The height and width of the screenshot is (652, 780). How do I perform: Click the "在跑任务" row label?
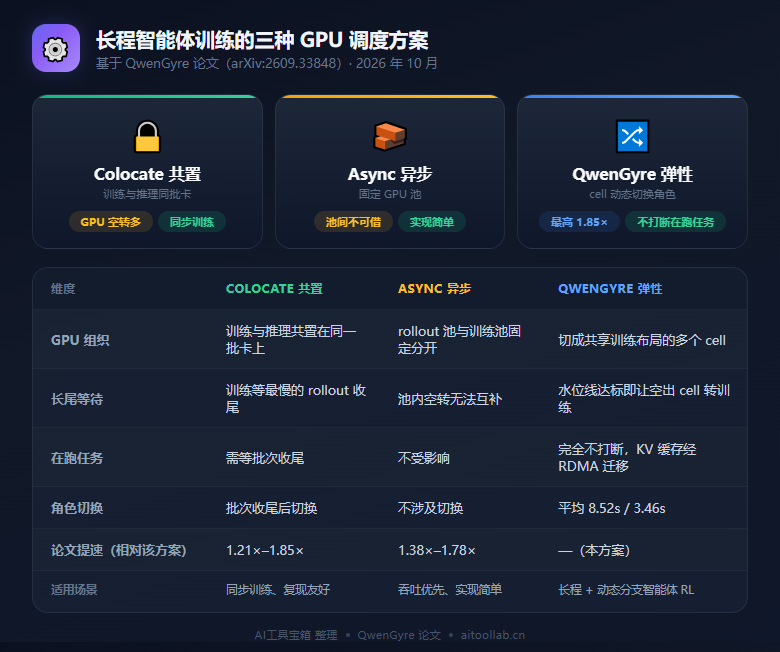pyautogui.click(x=77, y=458)
